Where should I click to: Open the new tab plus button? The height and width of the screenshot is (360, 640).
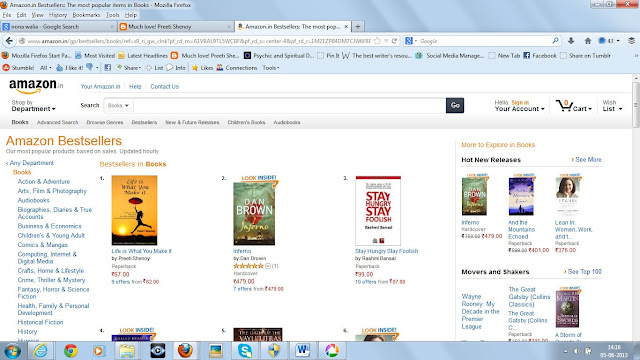click(358, 27)
